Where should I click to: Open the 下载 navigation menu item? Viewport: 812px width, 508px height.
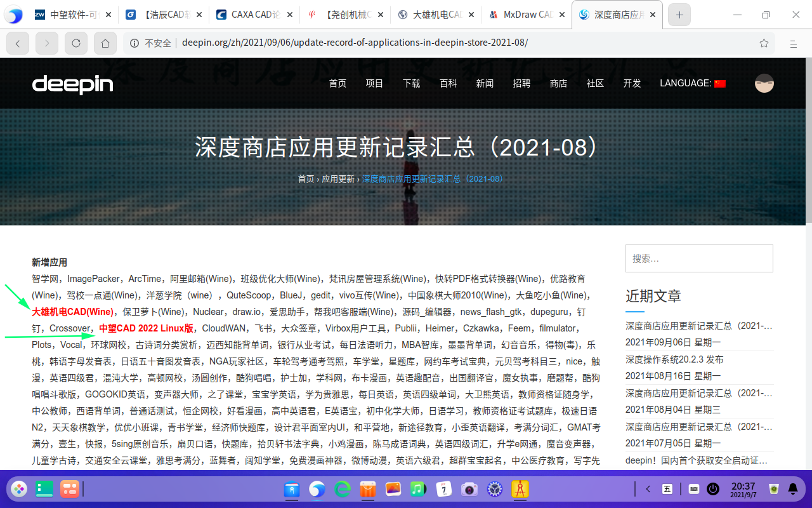click(411, 83)
